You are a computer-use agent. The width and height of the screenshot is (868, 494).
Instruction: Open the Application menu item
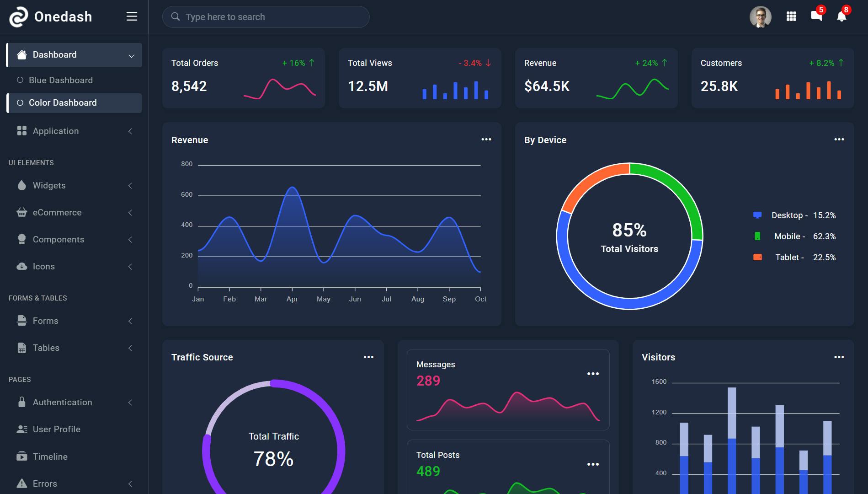pos(74,131)
